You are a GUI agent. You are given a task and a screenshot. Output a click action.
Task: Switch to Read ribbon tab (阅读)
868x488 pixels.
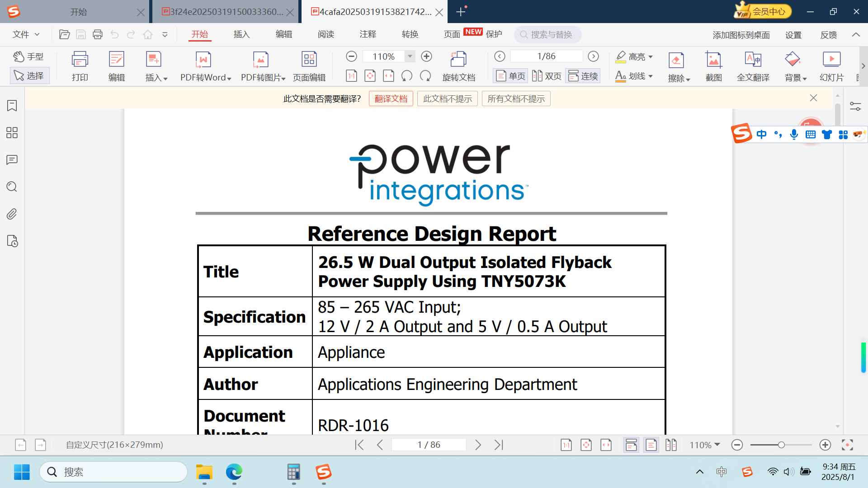coord(325,34)
